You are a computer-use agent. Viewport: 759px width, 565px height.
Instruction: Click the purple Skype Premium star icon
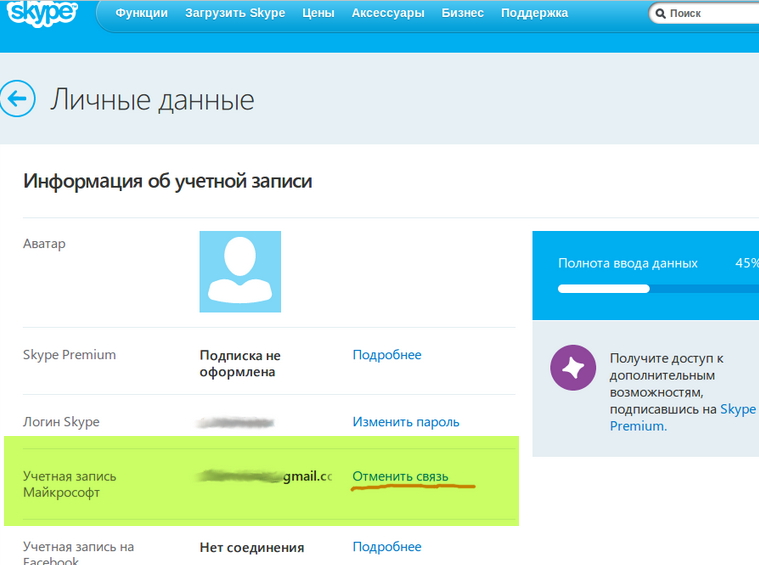[x=573, y=367]
